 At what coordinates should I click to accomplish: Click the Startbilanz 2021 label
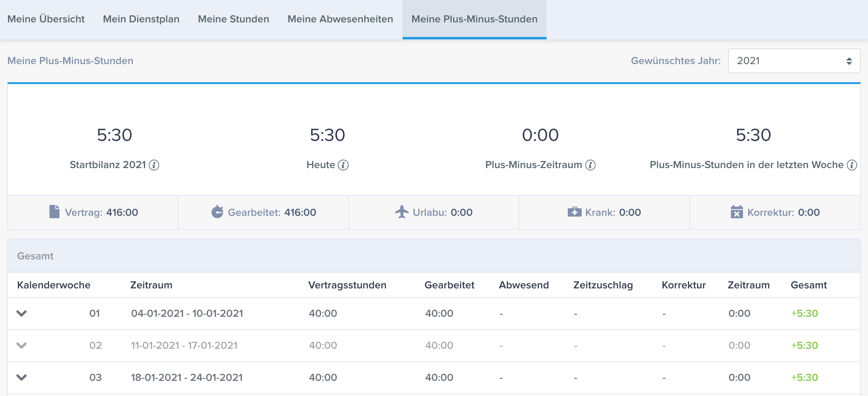[107, 165]
